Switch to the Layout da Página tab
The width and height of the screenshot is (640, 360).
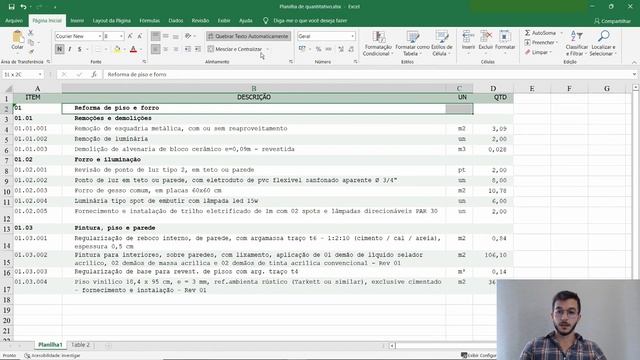(111, 20)
